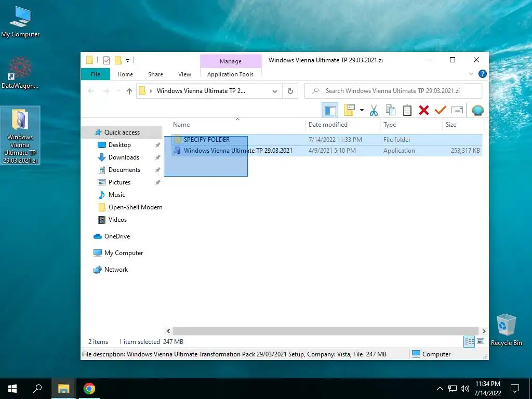Open DataWagon desktop shortcut
Image resolution: width=532 pixels, height=399 pixels.
(20, 73)
